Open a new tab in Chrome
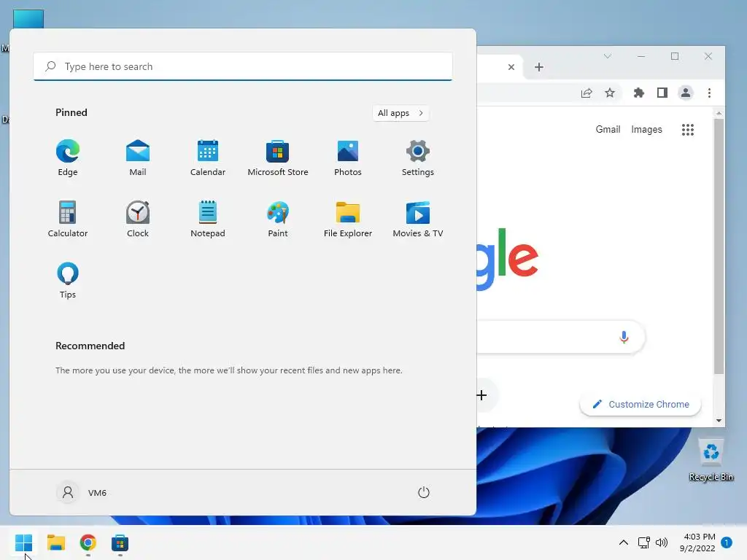 [x=539, y=67]
